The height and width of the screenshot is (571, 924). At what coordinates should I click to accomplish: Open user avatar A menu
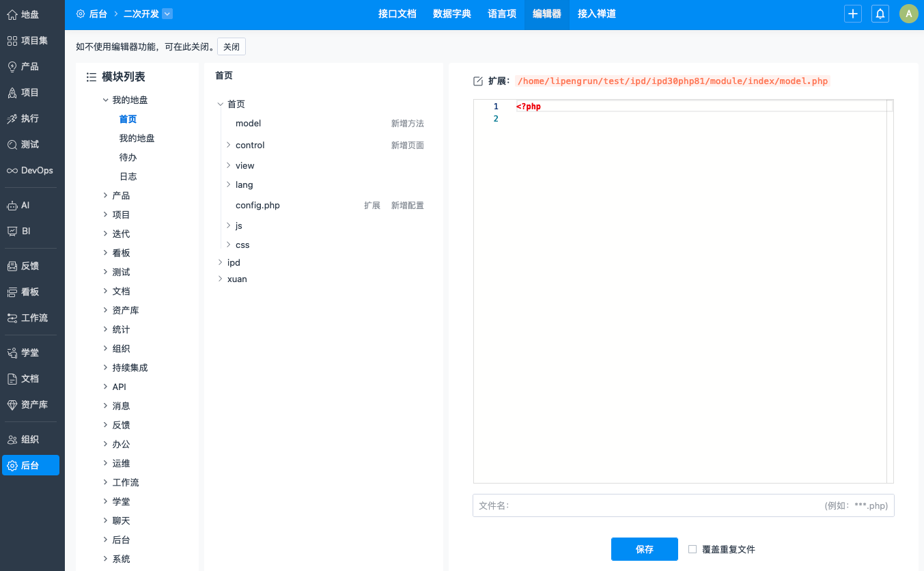point(908,14)
